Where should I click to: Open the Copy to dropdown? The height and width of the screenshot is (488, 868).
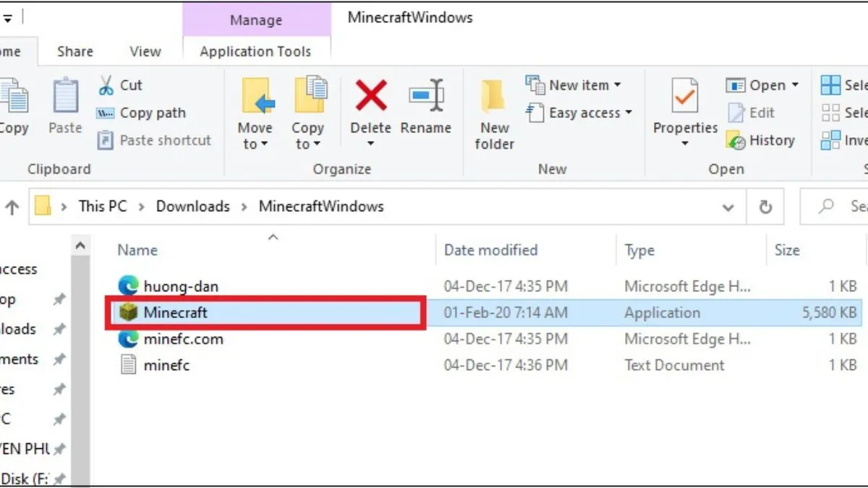[x=309, y=112]
